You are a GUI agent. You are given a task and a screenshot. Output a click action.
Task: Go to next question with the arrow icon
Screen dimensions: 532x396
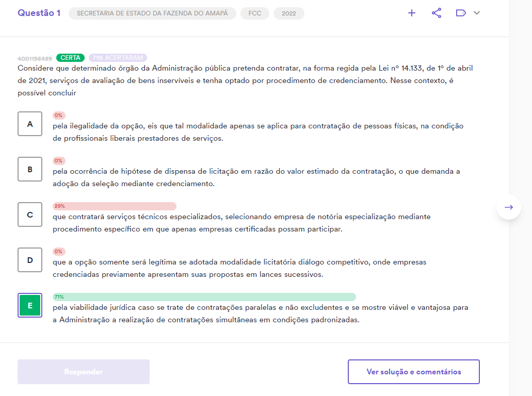coord(508,207)
